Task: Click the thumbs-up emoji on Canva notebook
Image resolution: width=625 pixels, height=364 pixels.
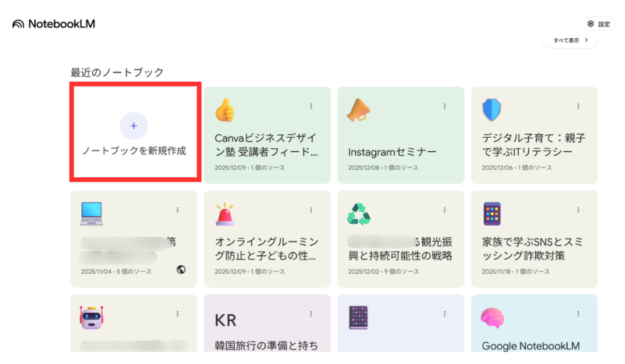Action: coord(225,110)
